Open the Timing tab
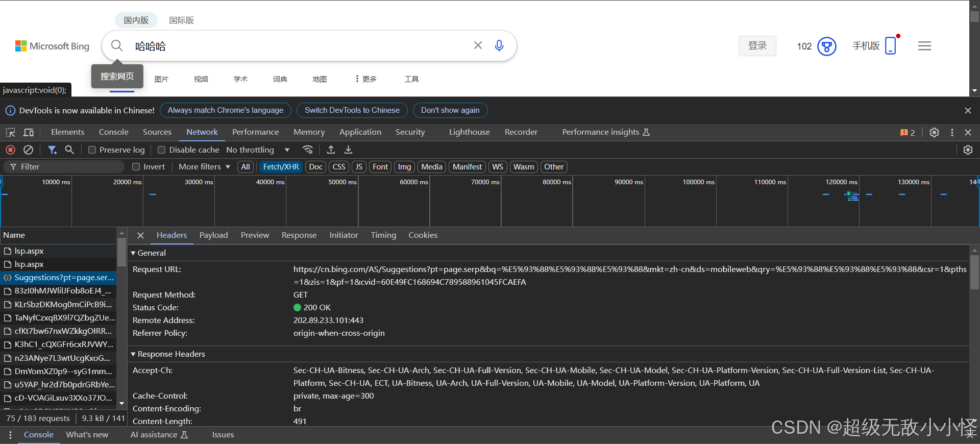Viewport: 980px width, 444px height. [383, 235]
